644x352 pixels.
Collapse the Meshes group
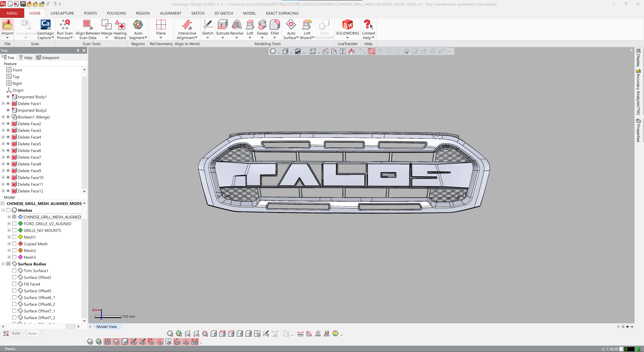point(3,210)
